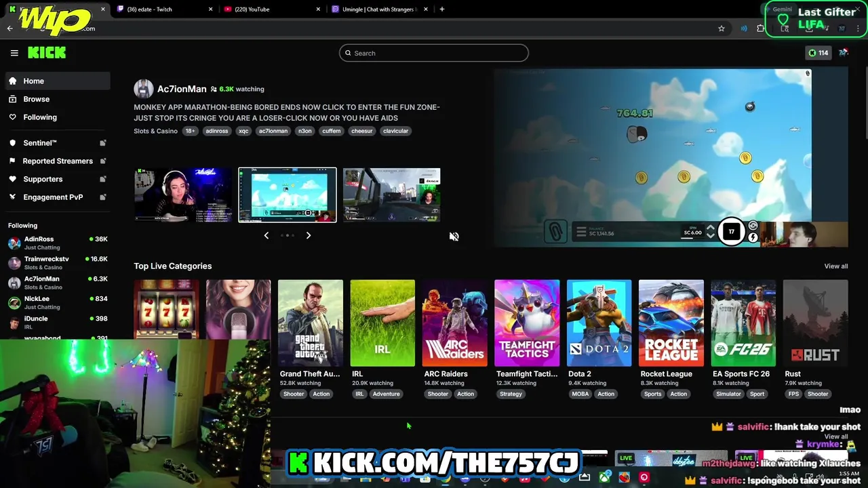Open the profile avatar at top right
The height and width of the screenshot is (488, 868).
click(x=844, y=53)
